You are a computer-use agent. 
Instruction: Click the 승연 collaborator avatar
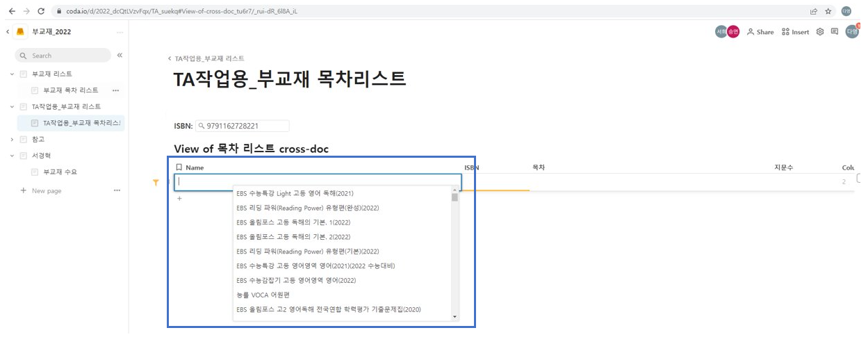pyautogui.click(x=733, y=31)
